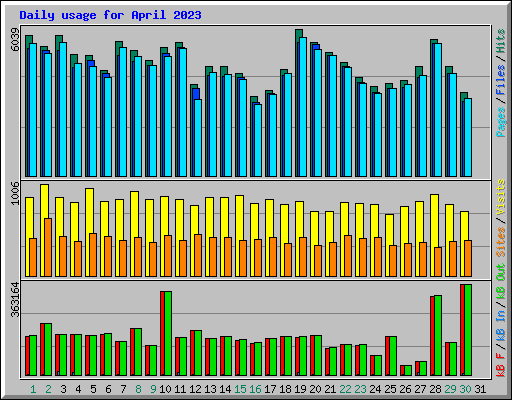Click the green KB bar for day 28
The height and width of the screenshot is (400, 512).
[x=438, y=335]
